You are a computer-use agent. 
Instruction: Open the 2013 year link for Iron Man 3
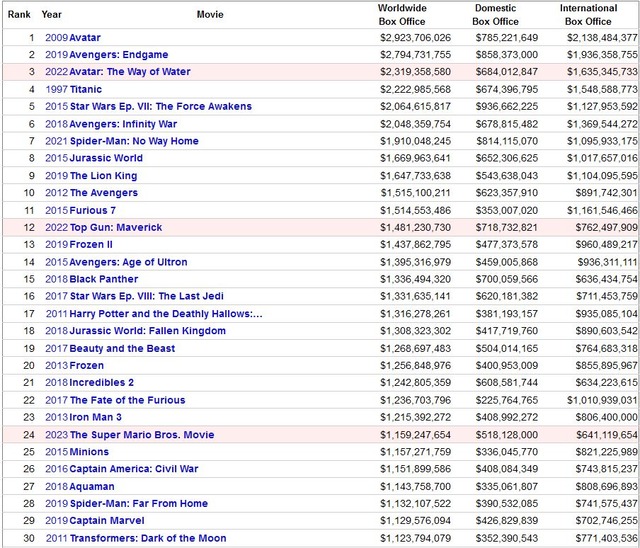point(56,417)
